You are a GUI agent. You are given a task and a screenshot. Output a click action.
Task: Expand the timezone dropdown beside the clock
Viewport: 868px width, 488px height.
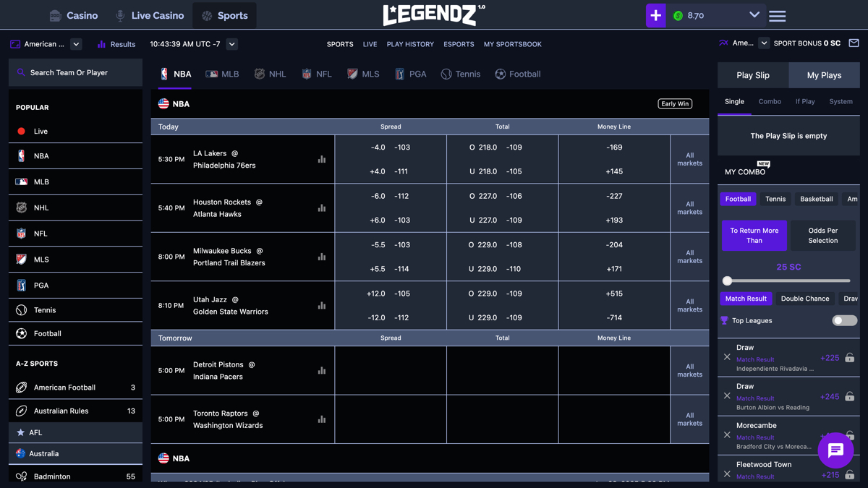[x=231, y=44]
